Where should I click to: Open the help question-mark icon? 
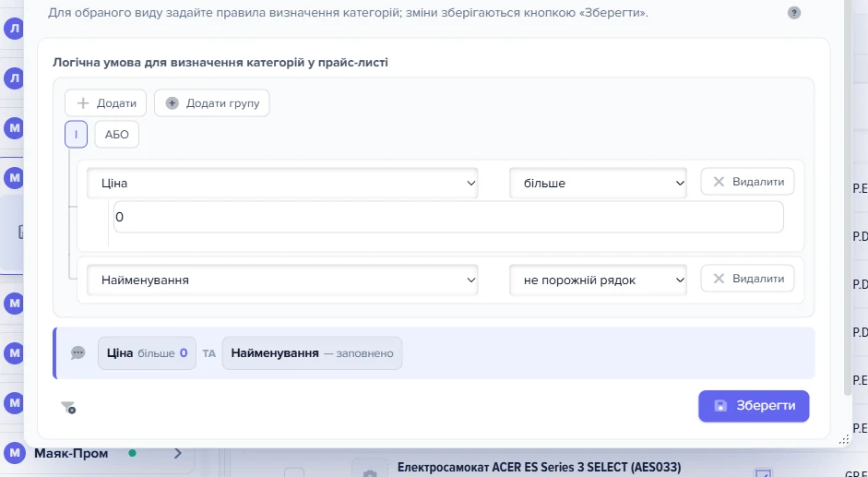[794, 13]
